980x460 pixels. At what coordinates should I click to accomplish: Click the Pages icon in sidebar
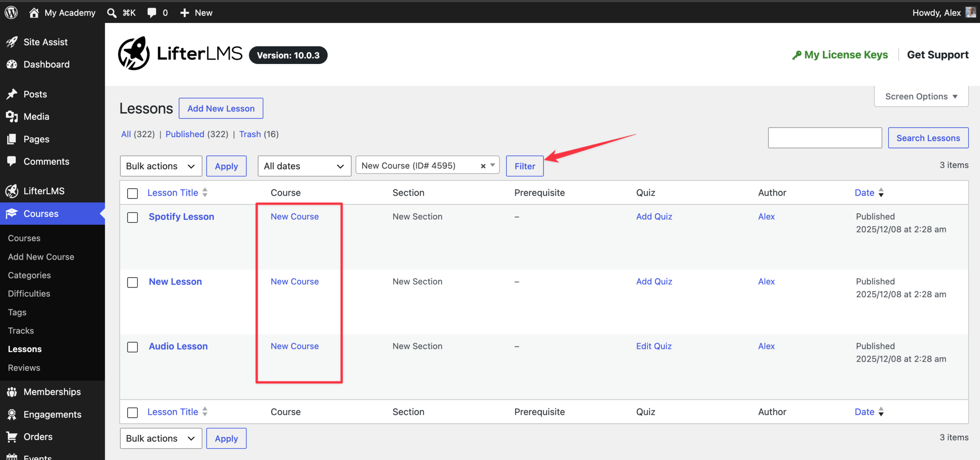click(x=12, y=139)
